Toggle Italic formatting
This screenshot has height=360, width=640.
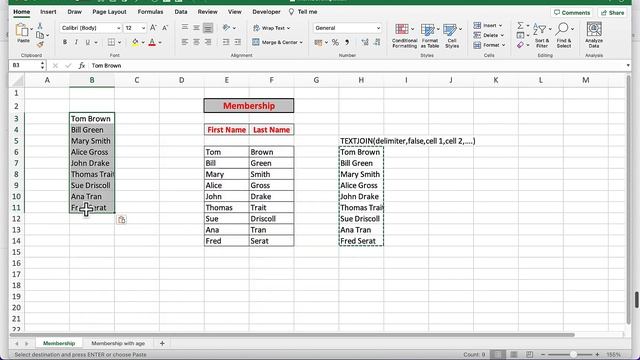coord(76,42)
